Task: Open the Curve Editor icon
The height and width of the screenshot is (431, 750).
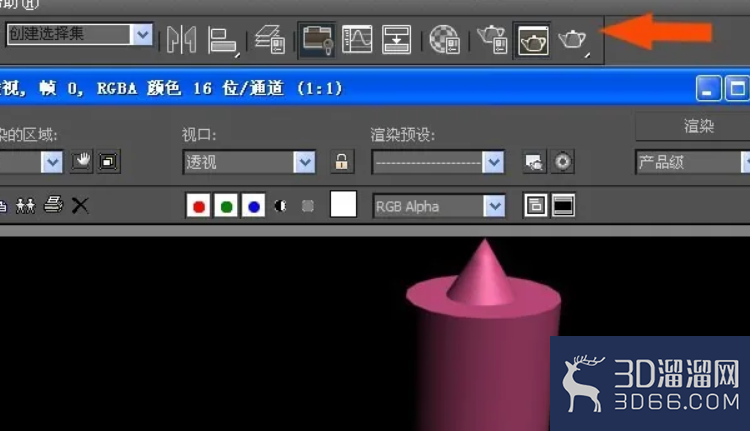Action: (357, 39)
